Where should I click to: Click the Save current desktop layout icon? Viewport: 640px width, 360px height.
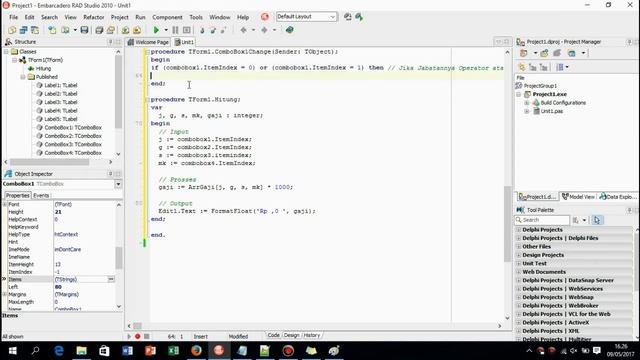(x=347, y=17)
